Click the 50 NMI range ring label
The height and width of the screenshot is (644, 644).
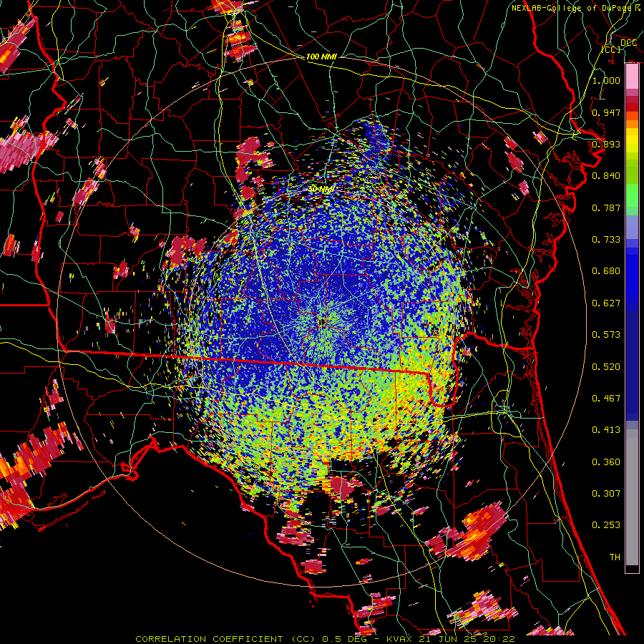(x=321, y=189)
